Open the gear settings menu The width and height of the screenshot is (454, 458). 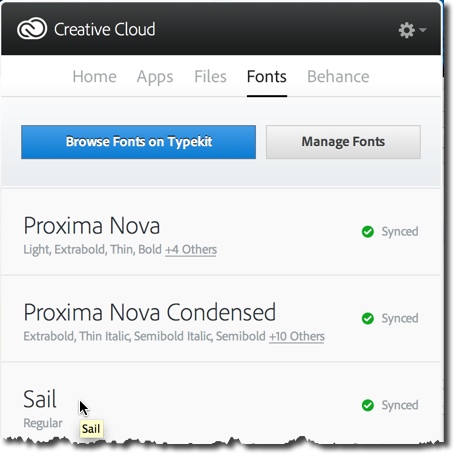(406, 30)
